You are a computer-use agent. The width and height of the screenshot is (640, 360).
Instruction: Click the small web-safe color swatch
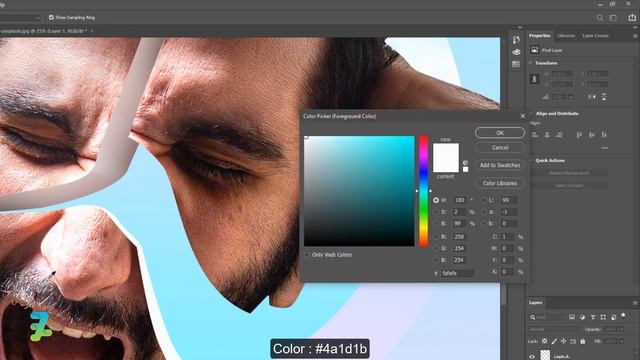click(x=465, y=169)
